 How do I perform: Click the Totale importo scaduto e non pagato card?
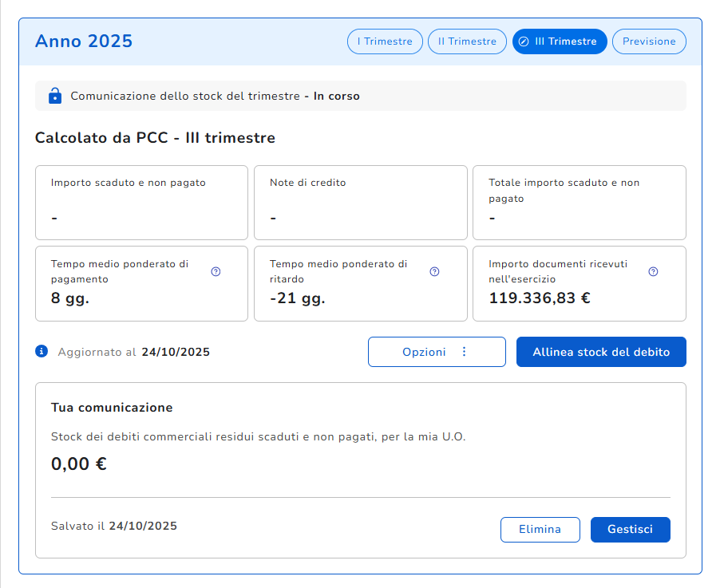[579, 203]
